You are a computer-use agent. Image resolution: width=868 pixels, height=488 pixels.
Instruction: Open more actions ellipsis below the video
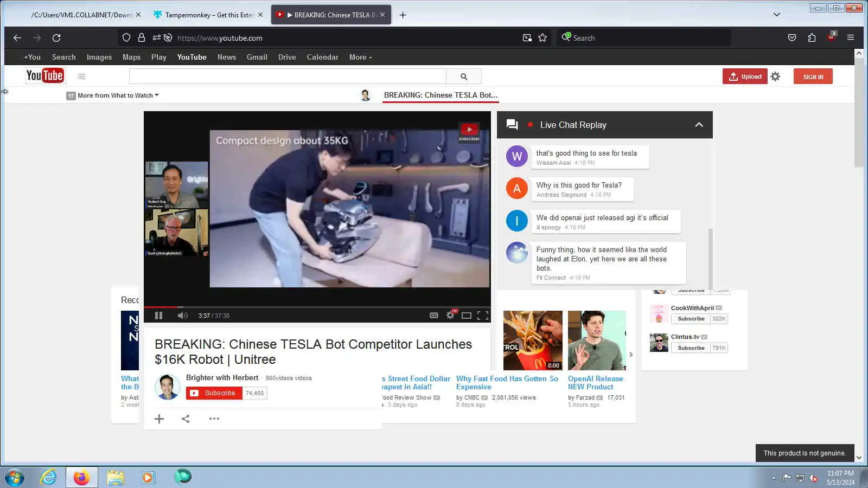[214, 419]
